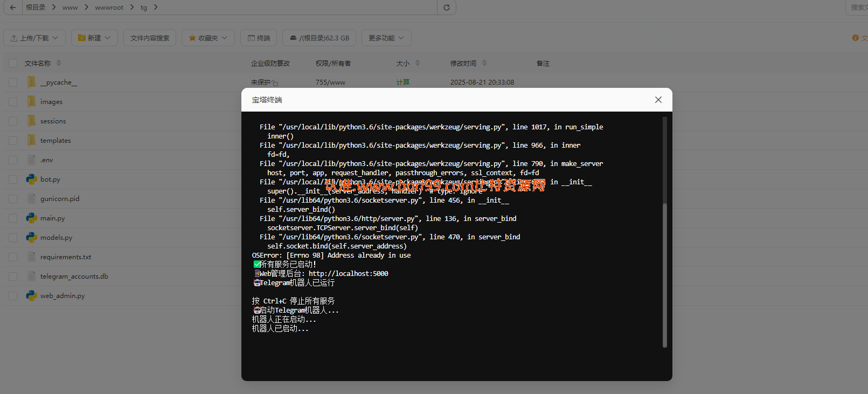Open the templates folder icon
This screenshot has width=868, height=394.
point(31,141)
